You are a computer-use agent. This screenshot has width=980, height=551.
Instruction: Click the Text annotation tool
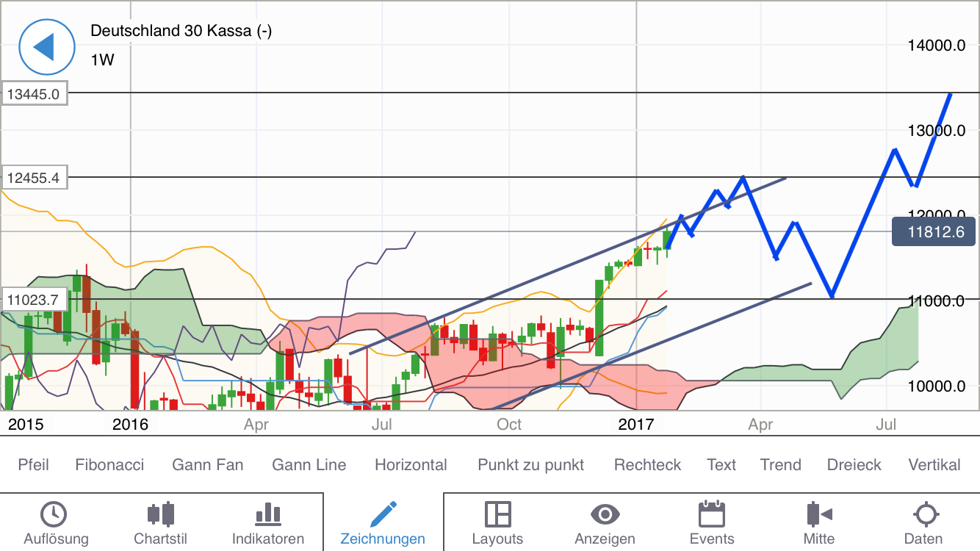[x=721, y=464]
